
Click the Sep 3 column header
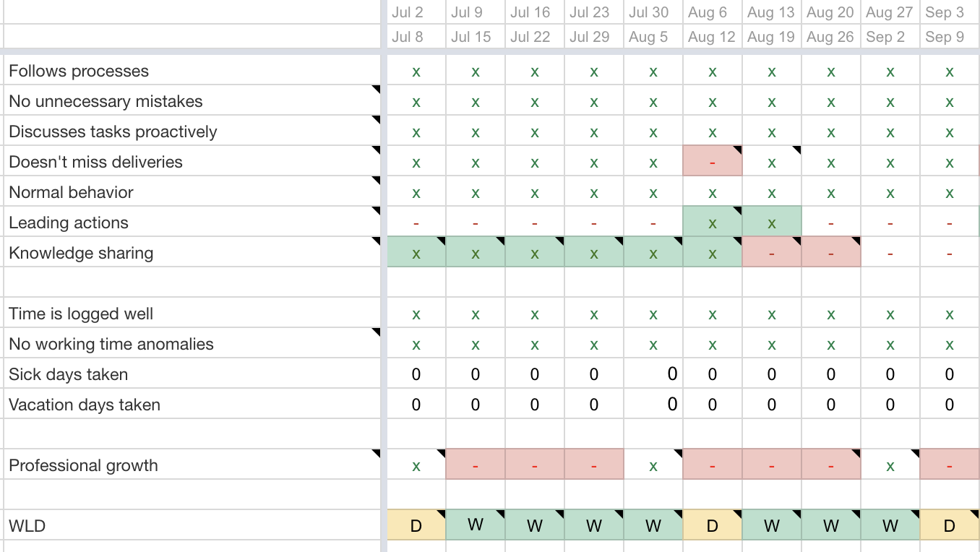point(950,13)
